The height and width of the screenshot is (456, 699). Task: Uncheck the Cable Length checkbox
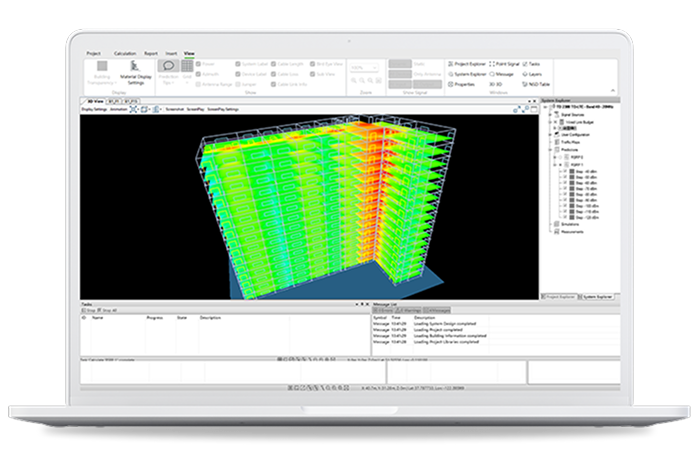point(274,64)
